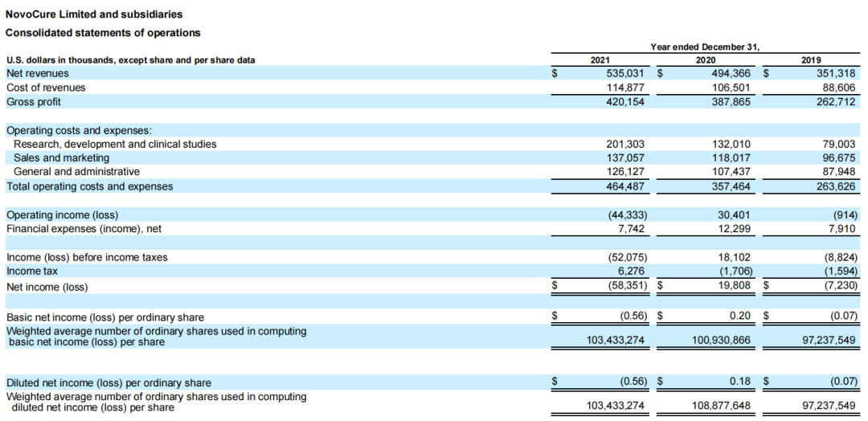Select the 2020 column header
Screen dimensions: 868x421
pos(706,60)
